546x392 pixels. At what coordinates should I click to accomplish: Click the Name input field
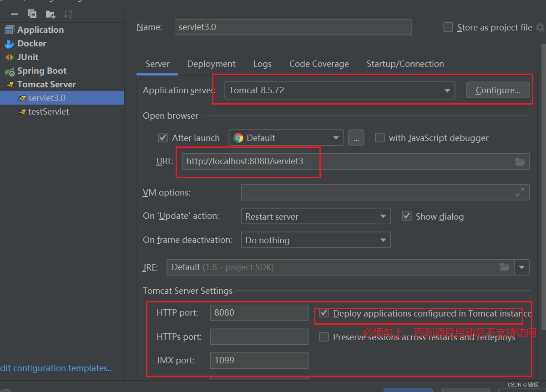pos(293,27)
